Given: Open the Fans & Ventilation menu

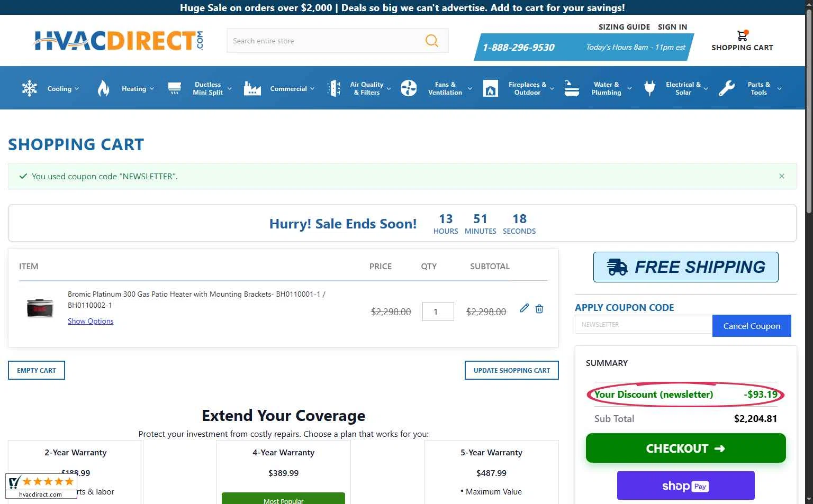Looking at the screenshot, I should pos(445,88).
